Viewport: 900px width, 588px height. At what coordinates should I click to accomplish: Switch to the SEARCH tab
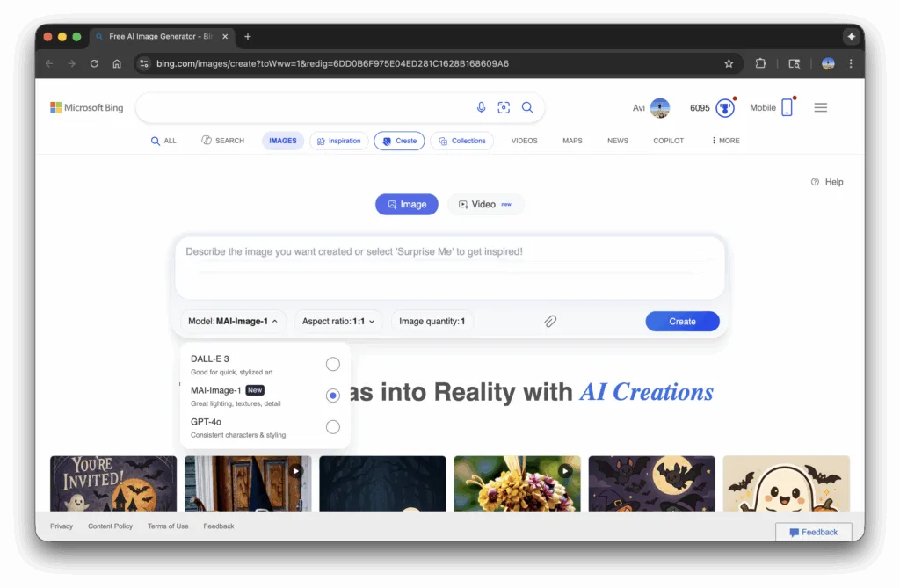(222, 141)
